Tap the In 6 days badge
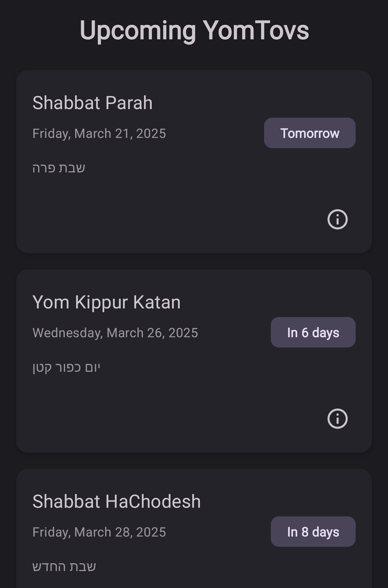Viewport: 388px width, 588px height. tap(313, 332)
